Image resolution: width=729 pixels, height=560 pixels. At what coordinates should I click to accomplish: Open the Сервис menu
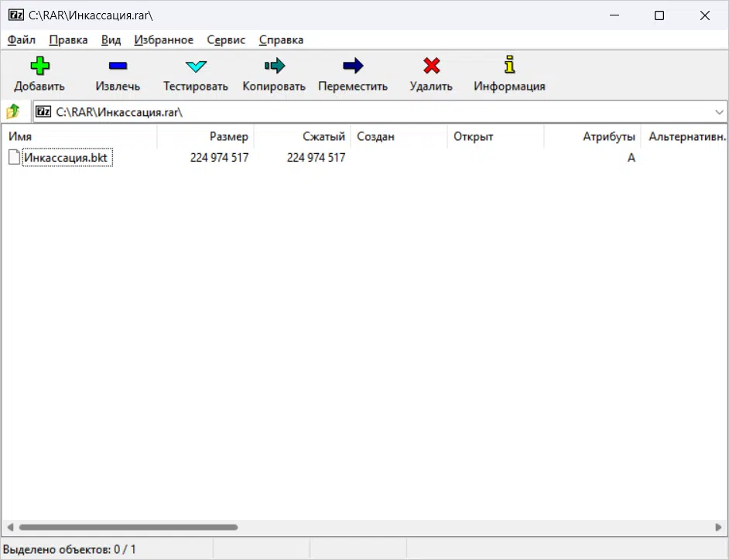click(226, 40)
